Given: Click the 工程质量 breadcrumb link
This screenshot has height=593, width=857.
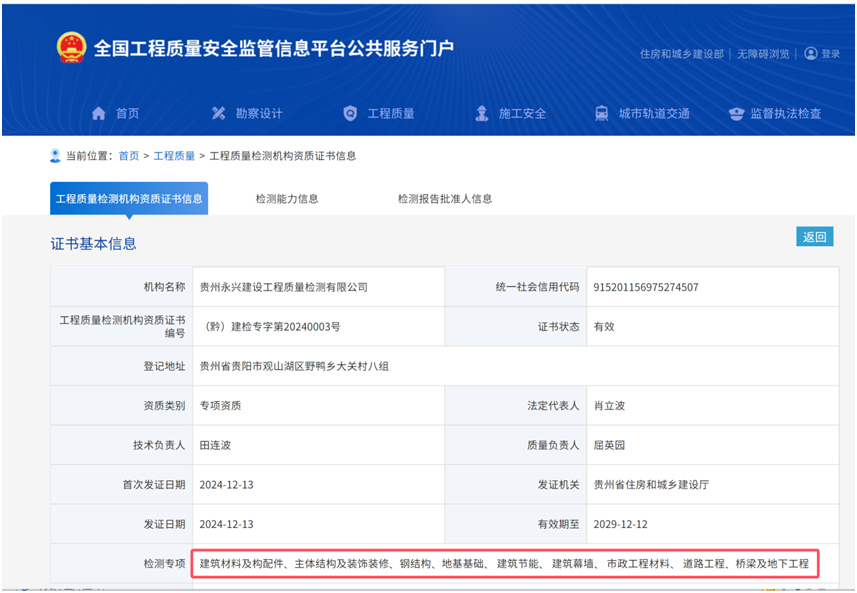Looking at the screenshot, I should click(x=174, y=156).
